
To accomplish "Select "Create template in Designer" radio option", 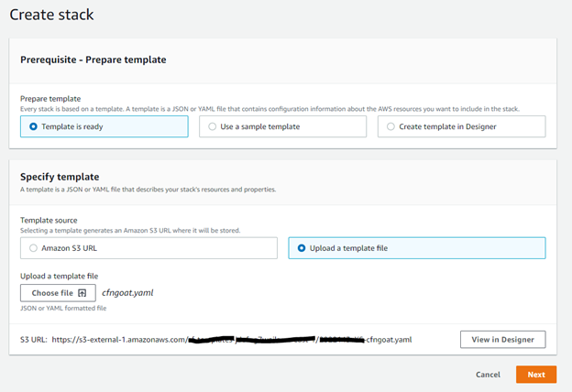I will point(391,126).
